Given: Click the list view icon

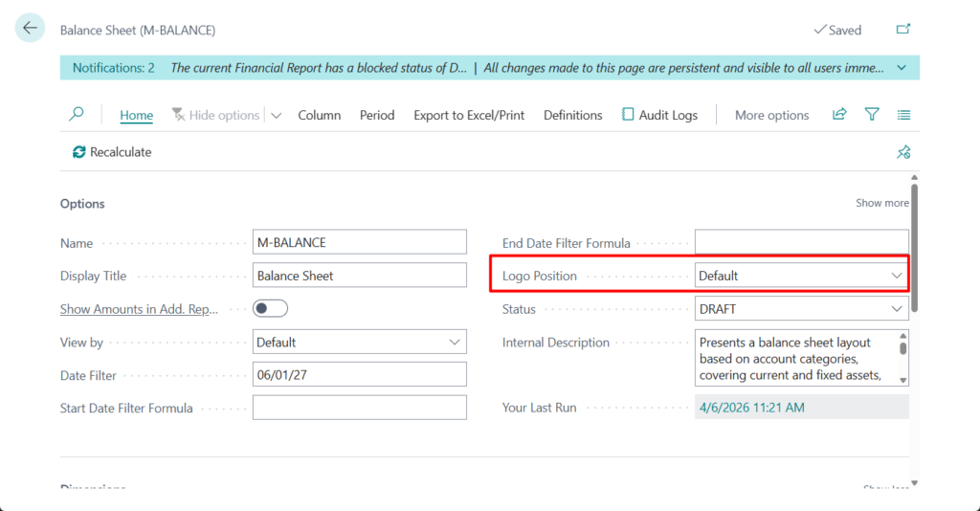Looking at the screenshot, I should 903,115.
